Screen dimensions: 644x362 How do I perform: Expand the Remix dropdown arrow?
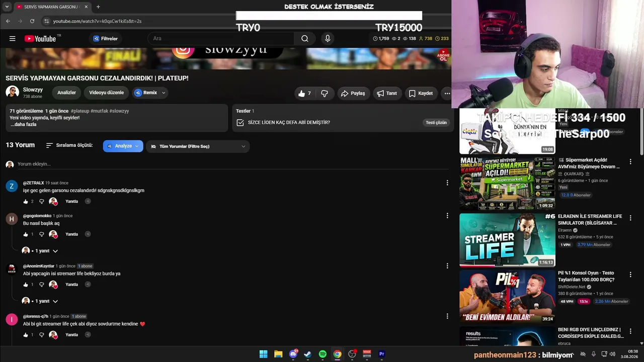click(164, 93)
